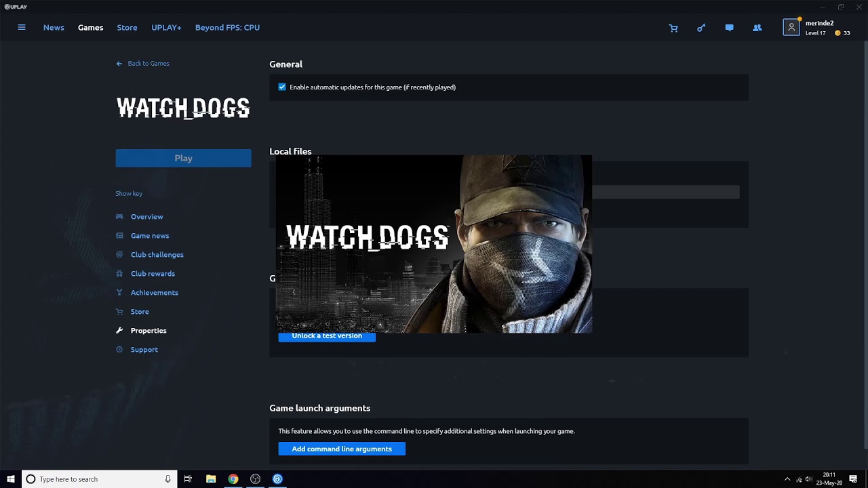Click Back to Games link
Viewport: 868px width, 488px height.
pyautogui.click(x=149, y=64)
